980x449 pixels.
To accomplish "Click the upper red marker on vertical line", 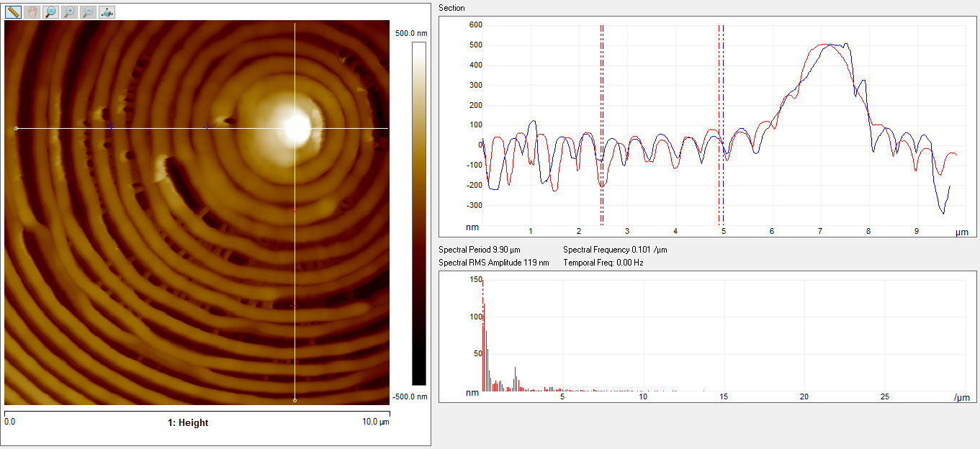I will [x=295, y=210].
